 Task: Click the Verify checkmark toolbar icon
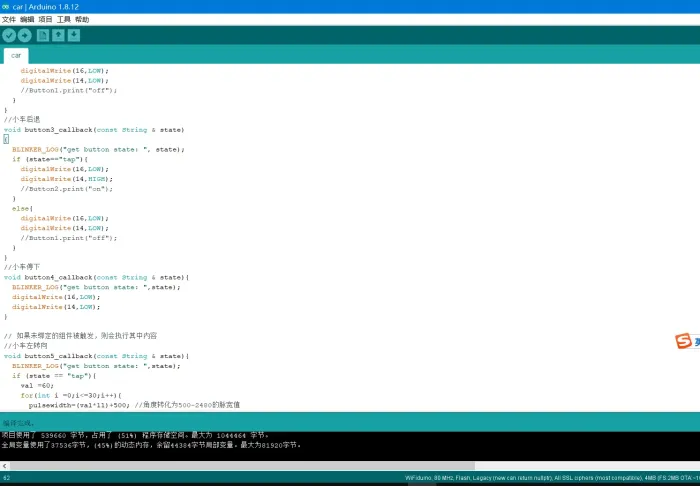[9, 35]
